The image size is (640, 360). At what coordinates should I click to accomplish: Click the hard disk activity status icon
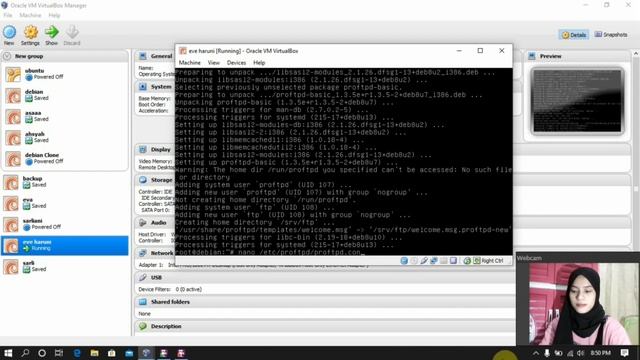point(404,260)
